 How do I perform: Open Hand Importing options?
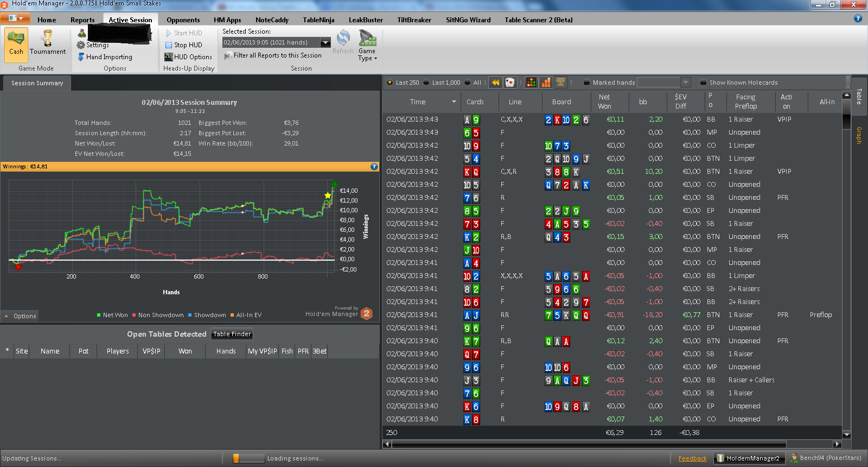tap(105, 57)
